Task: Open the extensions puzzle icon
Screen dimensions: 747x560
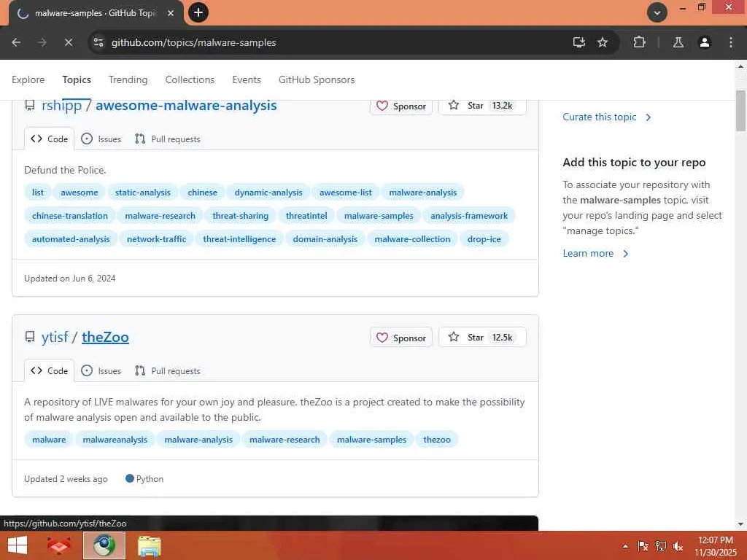Action: click(x=639, y=42)
